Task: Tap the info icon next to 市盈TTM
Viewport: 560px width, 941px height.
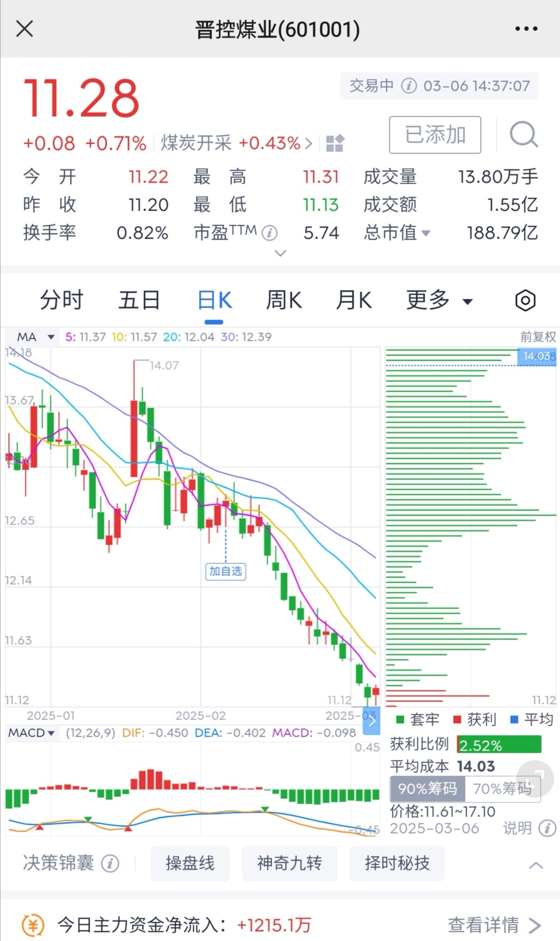Action: tap(269, 233)
